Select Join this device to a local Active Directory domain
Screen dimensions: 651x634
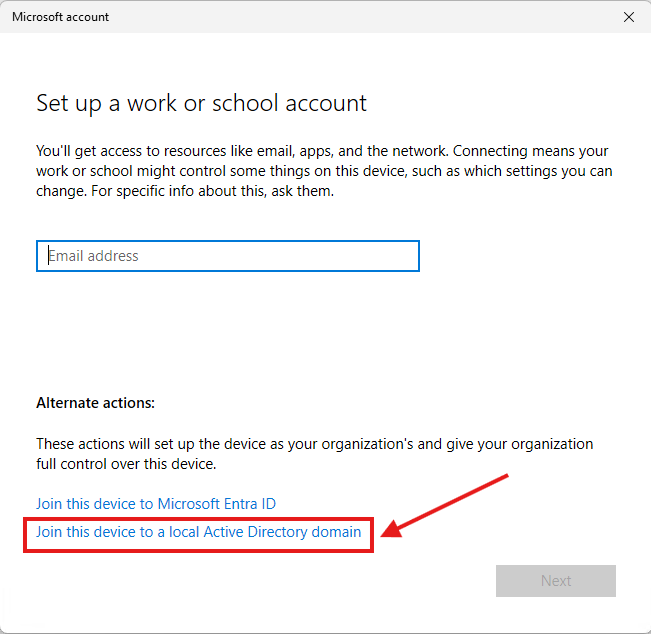(198, 532)
